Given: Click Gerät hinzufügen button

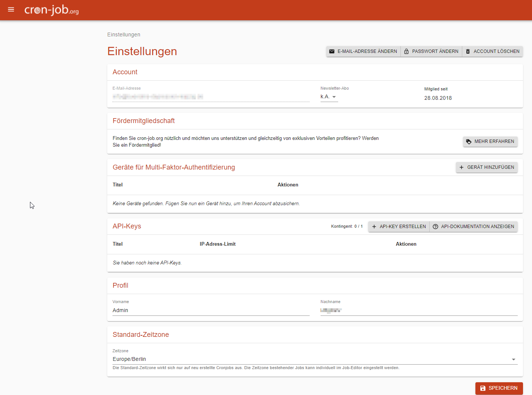Looking at the screenshot, I should click(x=487, y=167).
